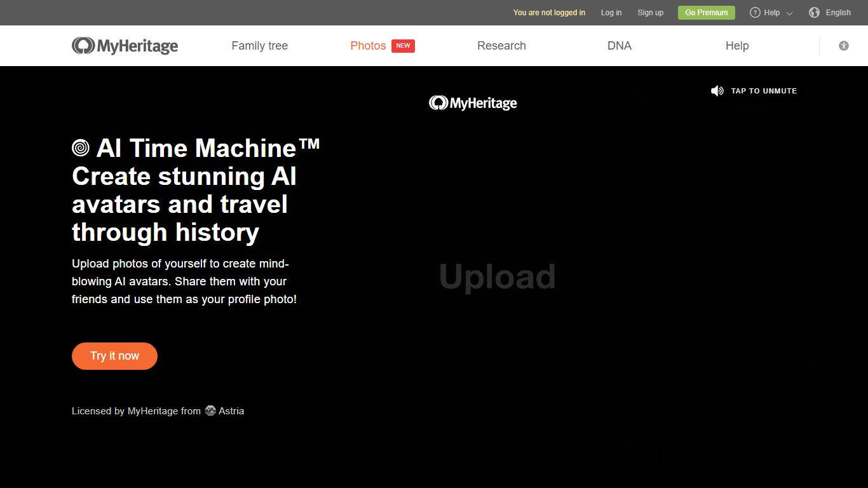
Task: Click the spiral AI Time Machine icon in heading
Action: pyautogui.click(x=80, y=147)
